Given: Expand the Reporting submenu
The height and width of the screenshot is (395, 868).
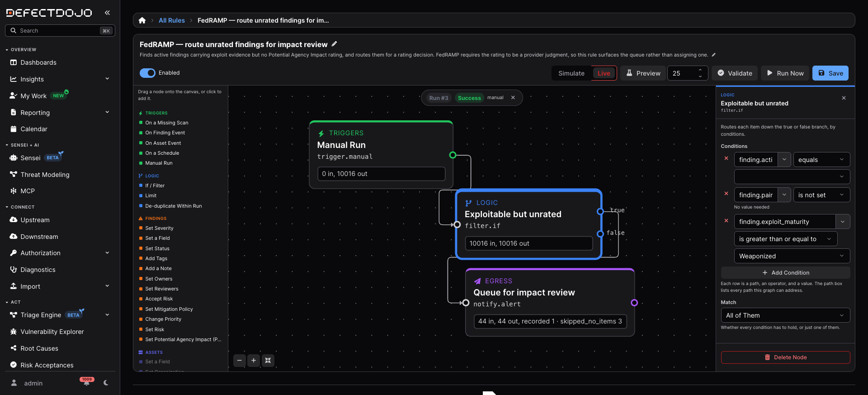Looking at the screenshot, I should click(x=107, y=112).
